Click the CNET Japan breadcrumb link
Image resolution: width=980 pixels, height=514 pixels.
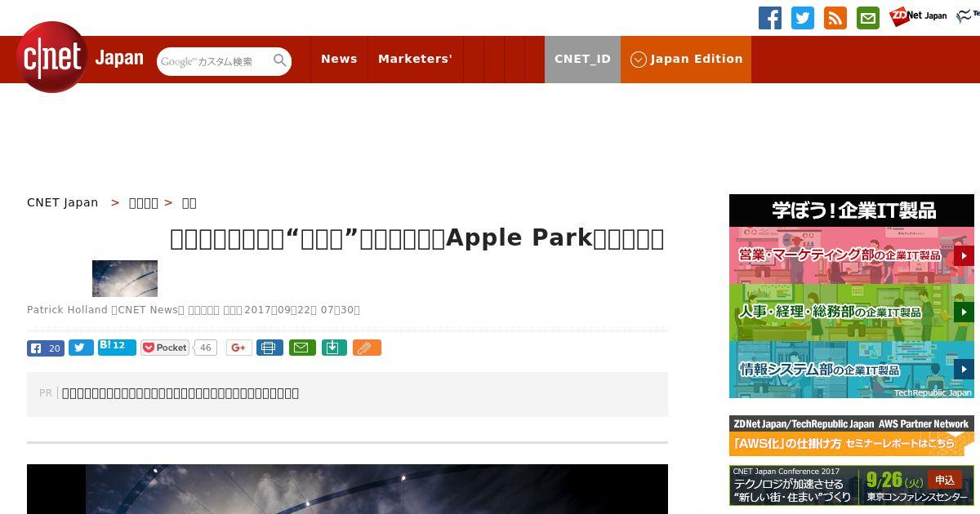coord(63,202)
